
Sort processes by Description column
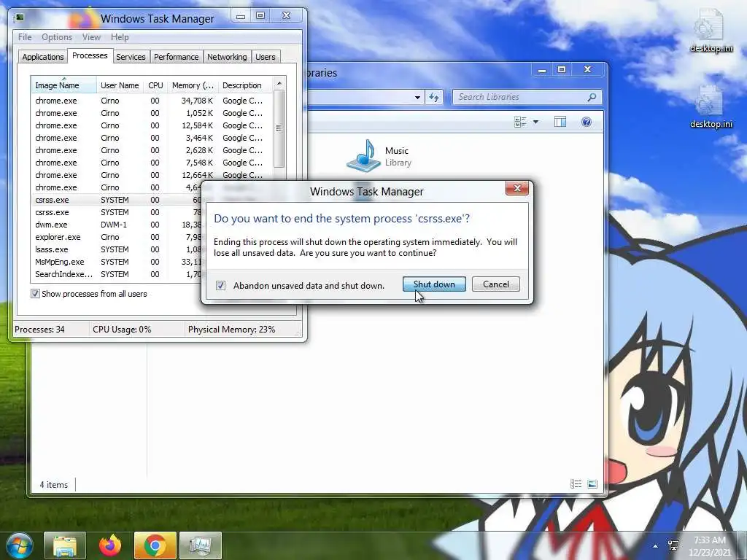coord(245,85)
